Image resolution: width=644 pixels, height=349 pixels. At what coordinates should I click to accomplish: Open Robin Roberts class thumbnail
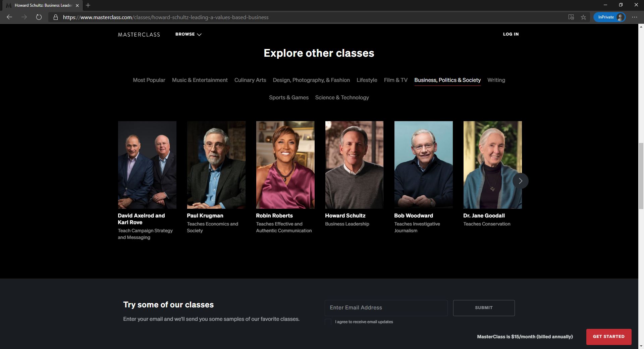[285, 165]
